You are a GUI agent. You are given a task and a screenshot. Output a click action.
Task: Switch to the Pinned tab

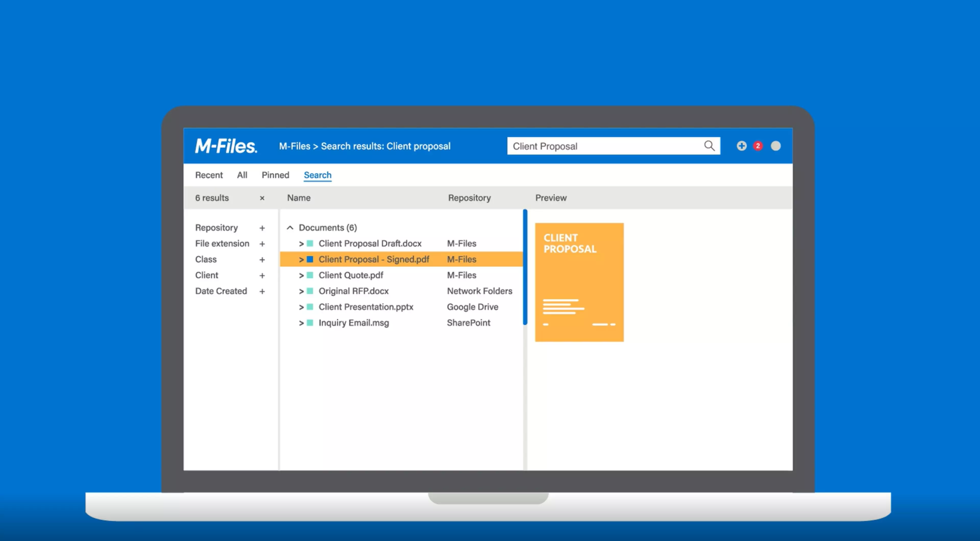click(275, 175)
